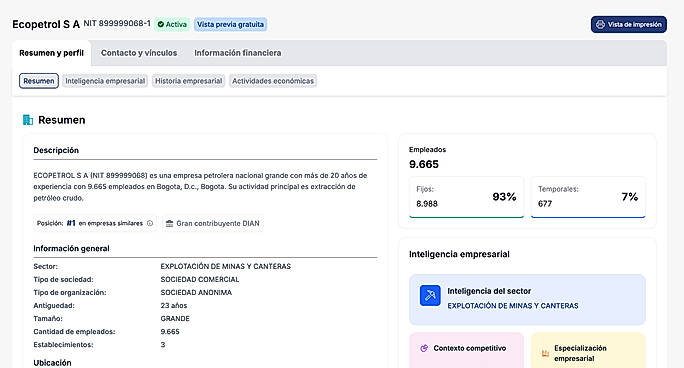Screen dimensions: 684x368
Task: Click the Temporales 677 employees card
Action: tap(588, 197)
